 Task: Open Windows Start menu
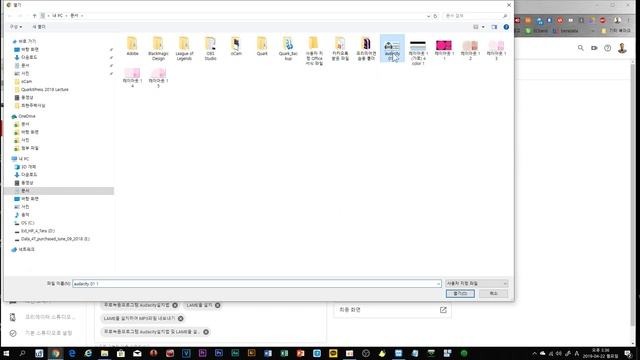click(x=6, y=353)
